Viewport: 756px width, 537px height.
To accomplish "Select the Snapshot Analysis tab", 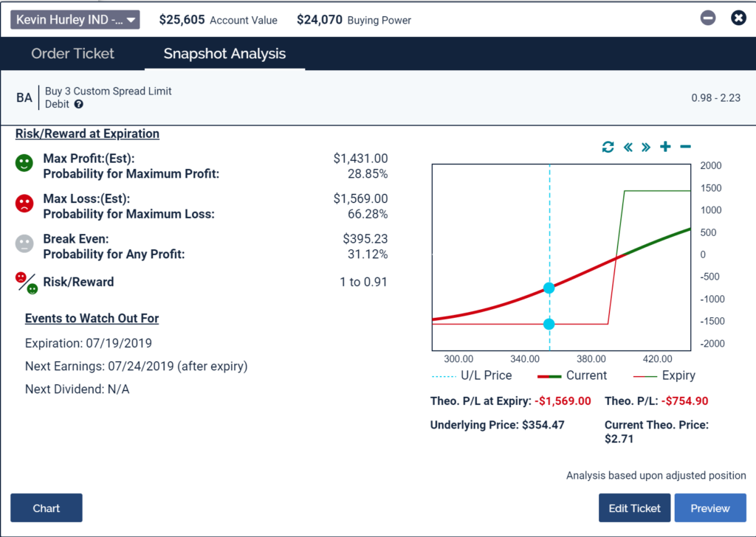I will (224, 54).
